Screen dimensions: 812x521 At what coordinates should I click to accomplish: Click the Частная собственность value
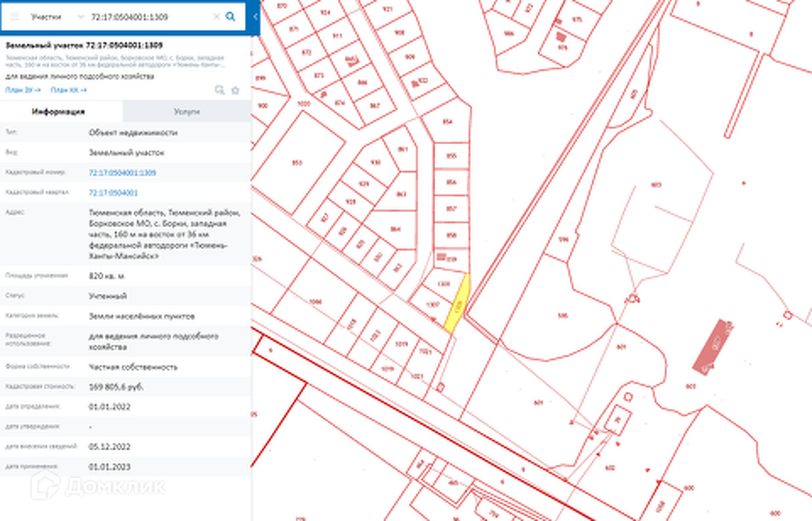click(x=133, y=367)
